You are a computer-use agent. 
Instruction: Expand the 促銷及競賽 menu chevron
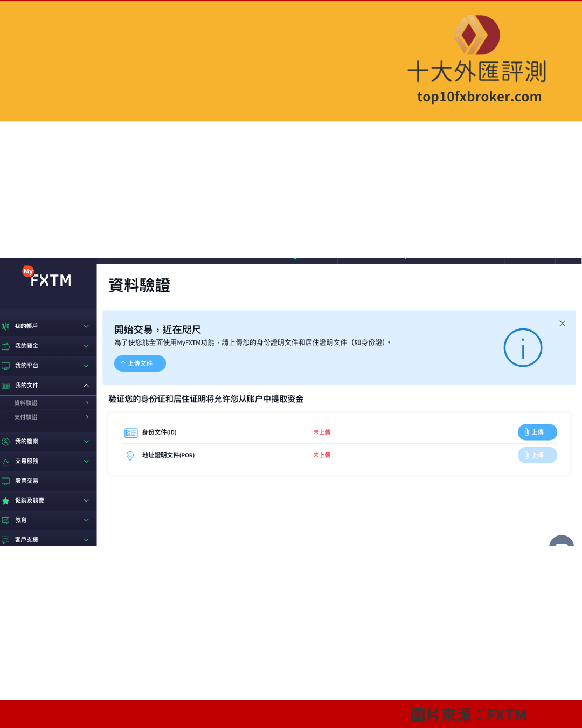click(86, 500)
